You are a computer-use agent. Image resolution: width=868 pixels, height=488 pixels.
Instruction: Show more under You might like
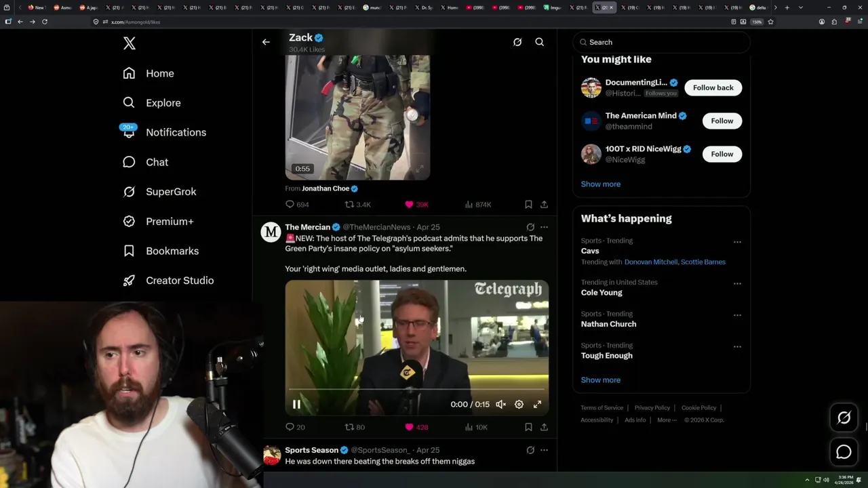coord(600,184)
